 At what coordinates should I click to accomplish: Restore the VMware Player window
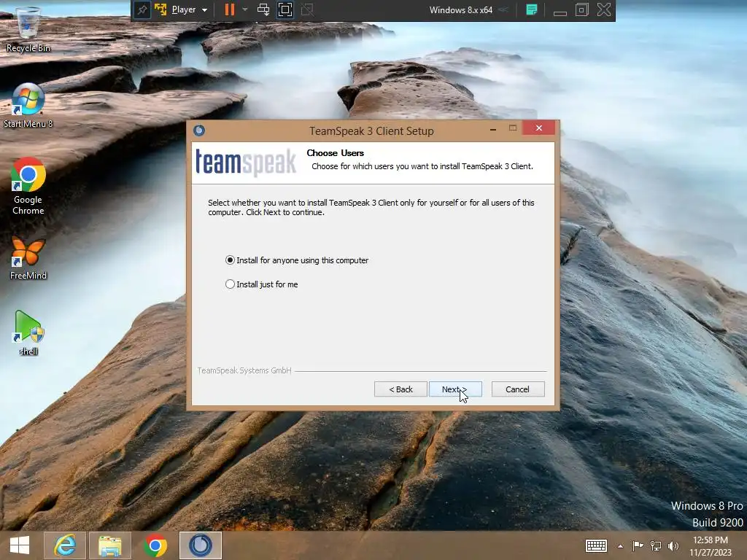[x=581, y=9]
